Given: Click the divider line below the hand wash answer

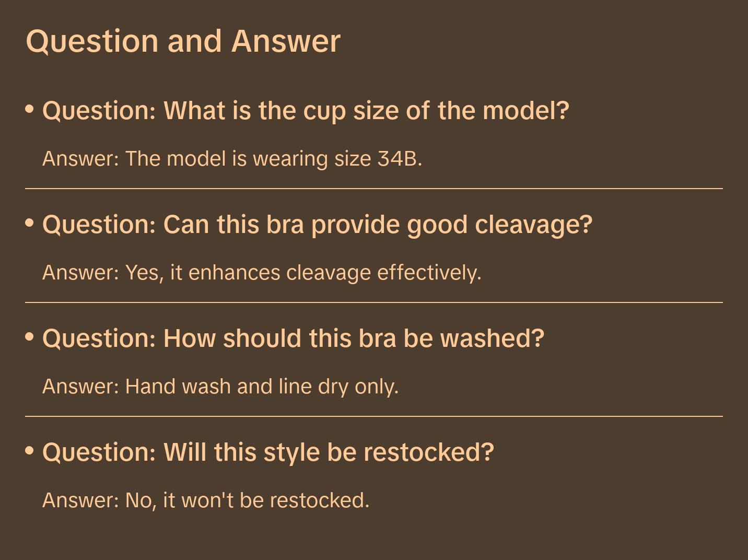Looking at the screenshot, I should point(374,416).
